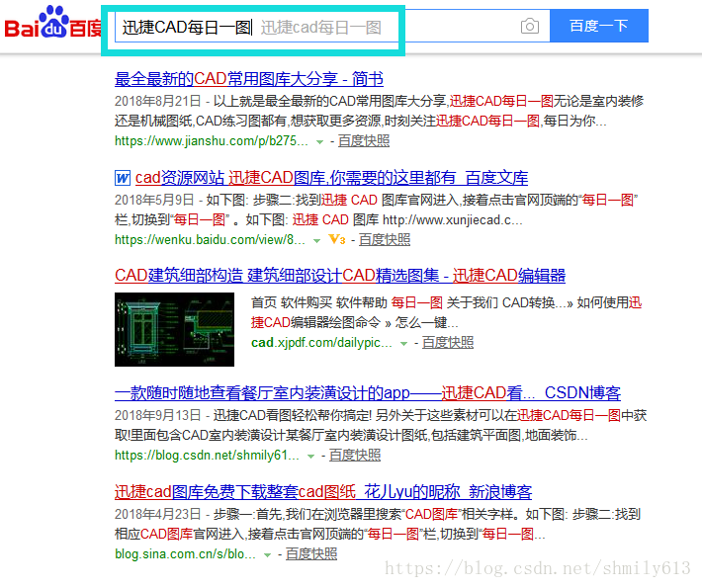The width and height of the screenshot is (702, 588).
Task: Click the date text 2018年9月13日
Action: (x=157, y=415)
